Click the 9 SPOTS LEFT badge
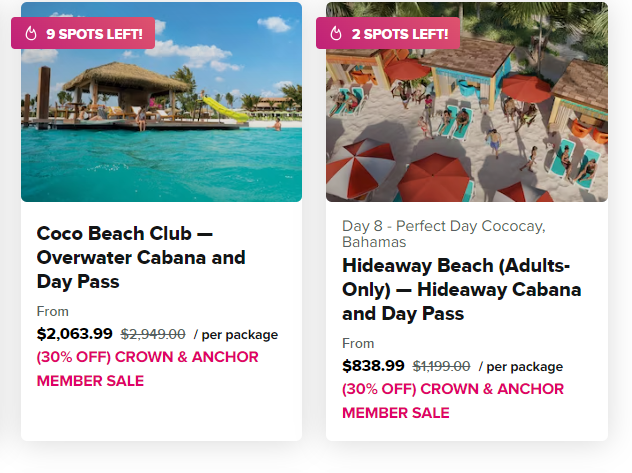Viewport: 632px width, 473px height. pos(83,33)
